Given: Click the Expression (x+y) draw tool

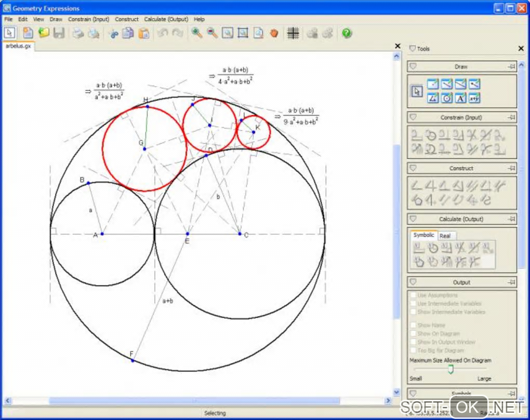Looking at the screenshot, I should (474, 98).
